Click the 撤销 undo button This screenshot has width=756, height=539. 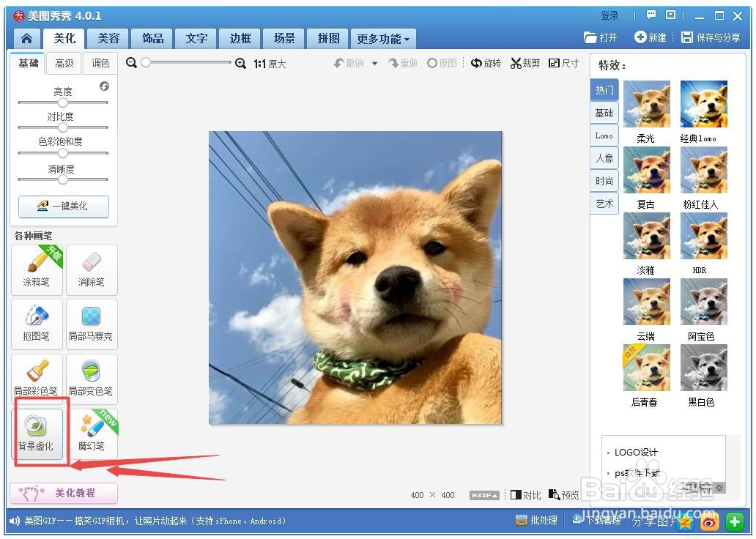click(349, 63)
